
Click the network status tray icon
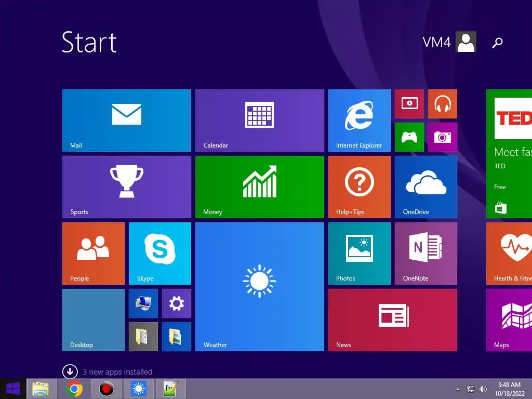471,389
